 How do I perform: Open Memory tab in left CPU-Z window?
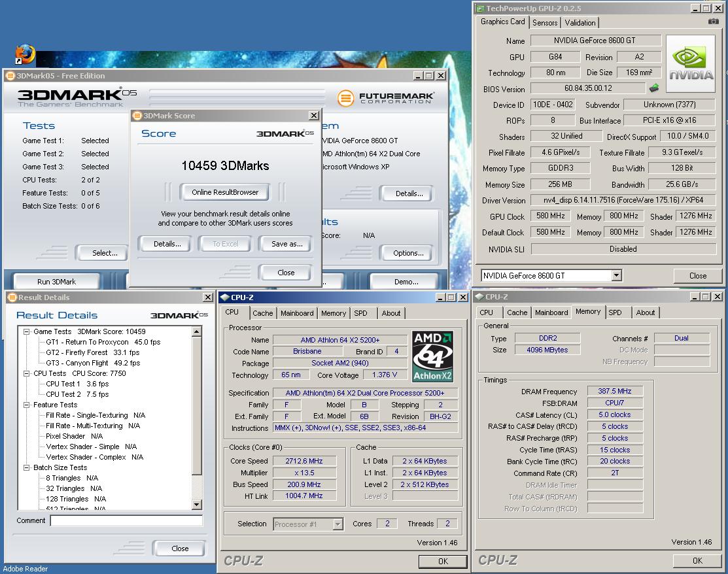[334, 313]
